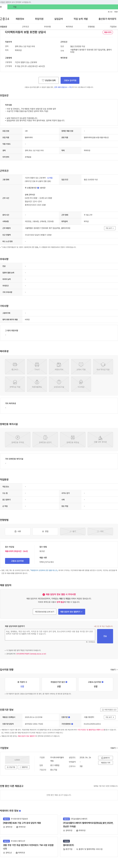The image size is (118, 868).
Task: Click the 필기 screening method icon
Action: click(x=73, y=531)
